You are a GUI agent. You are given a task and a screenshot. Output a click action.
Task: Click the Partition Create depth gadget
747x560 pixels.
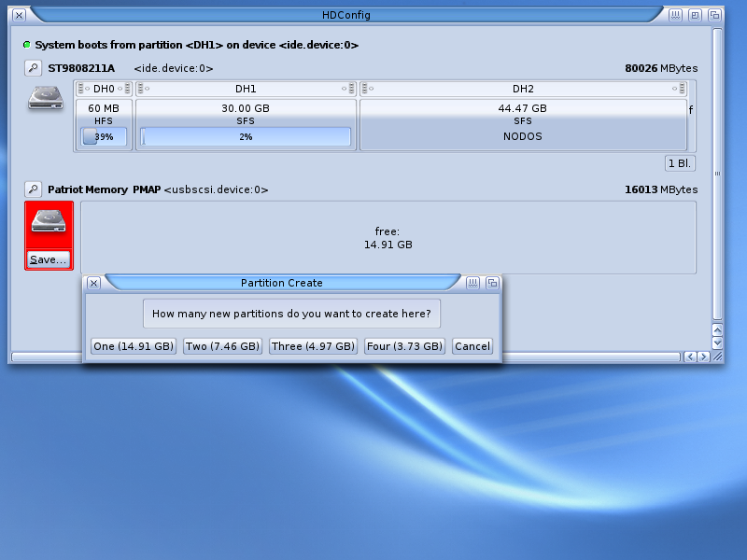492,283
